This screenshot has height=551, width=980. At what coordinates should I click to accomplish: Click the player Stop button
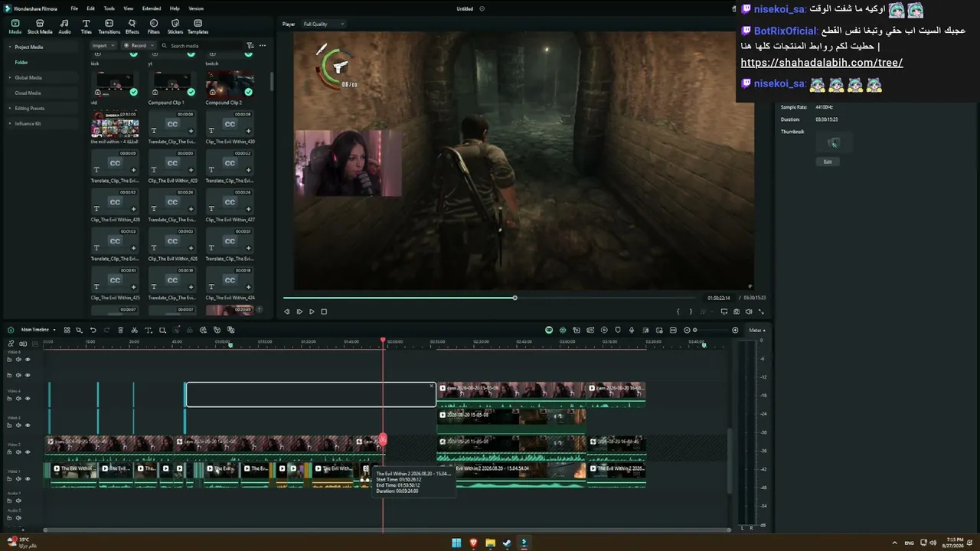(x=324, y=311)
